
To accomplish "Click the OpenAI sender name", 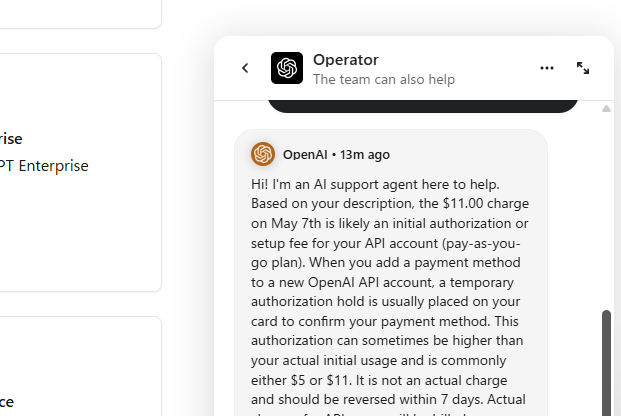I will (305, 155).
